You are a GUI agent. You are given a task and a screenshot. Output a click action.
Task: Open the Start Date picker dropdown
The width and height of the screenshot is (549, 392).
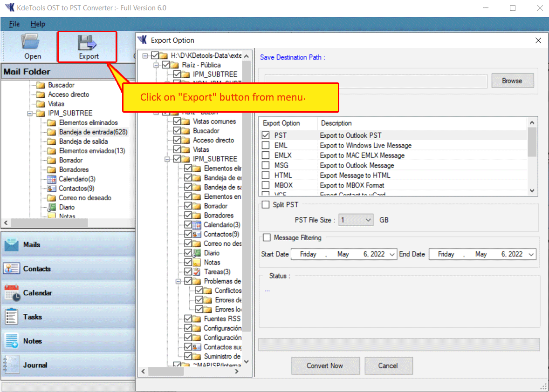tap(391, 254)
